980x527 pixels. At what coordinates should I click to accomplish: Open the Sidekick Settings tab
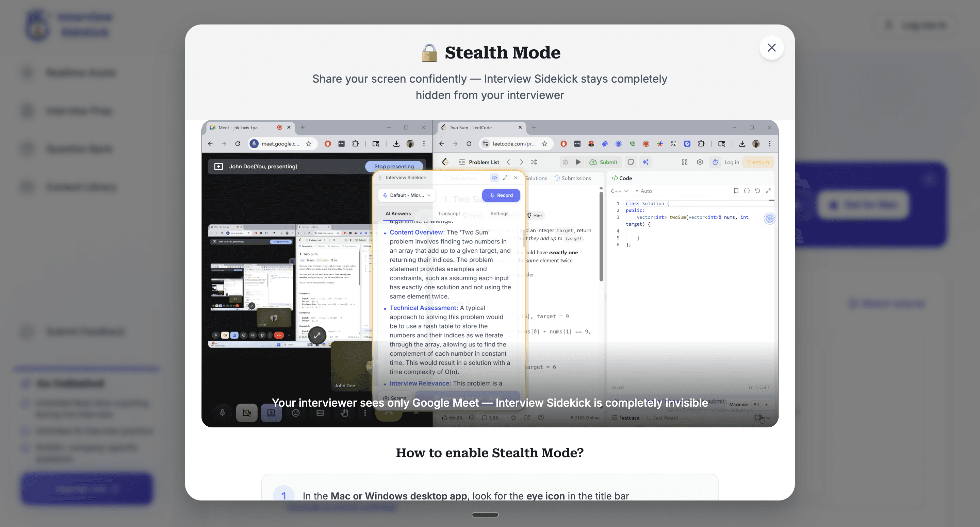pos(499,214)
